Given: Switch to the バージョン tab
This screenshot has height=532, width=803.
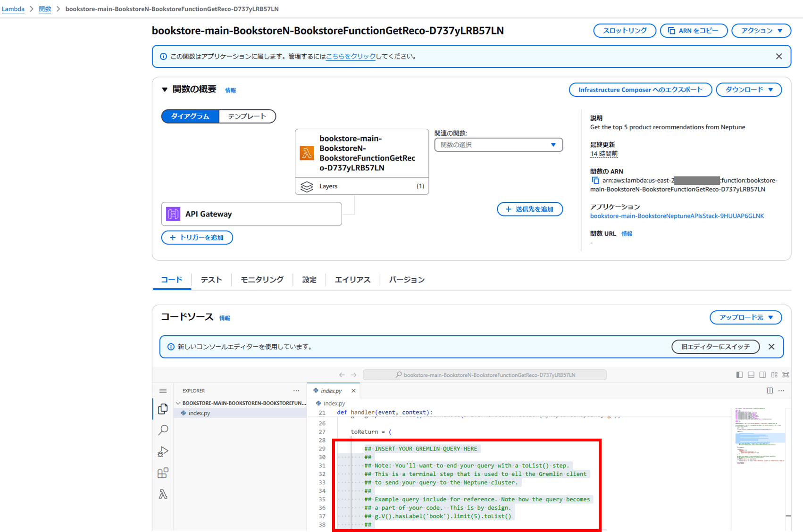Looking at the screenshot, I should click(407, 280).
